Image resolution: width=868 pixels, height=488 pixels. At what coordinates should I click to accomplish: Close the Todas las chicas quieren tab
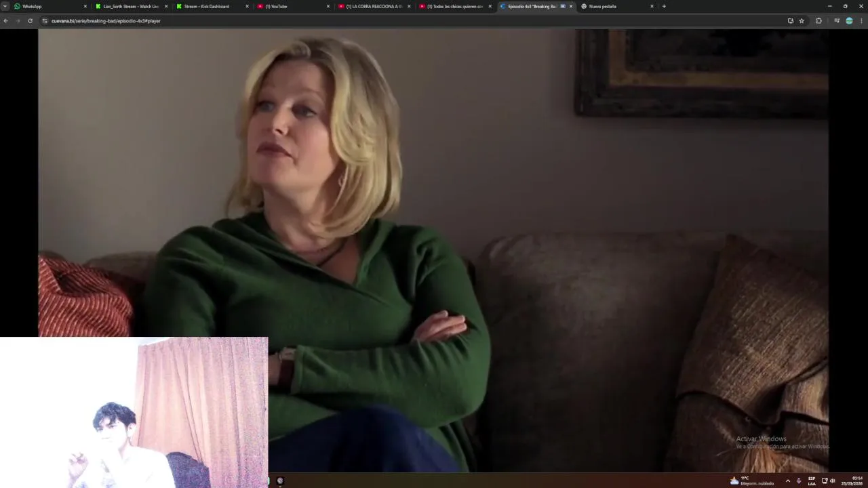point(490,6)
